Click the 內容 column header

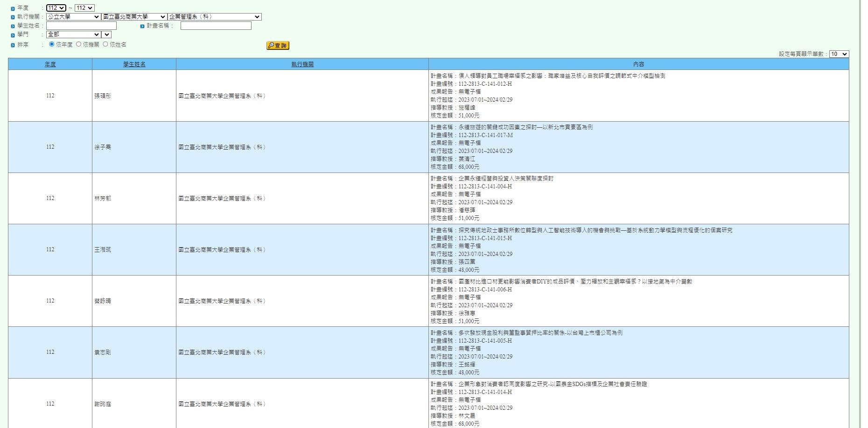click(x=639, y=64)
